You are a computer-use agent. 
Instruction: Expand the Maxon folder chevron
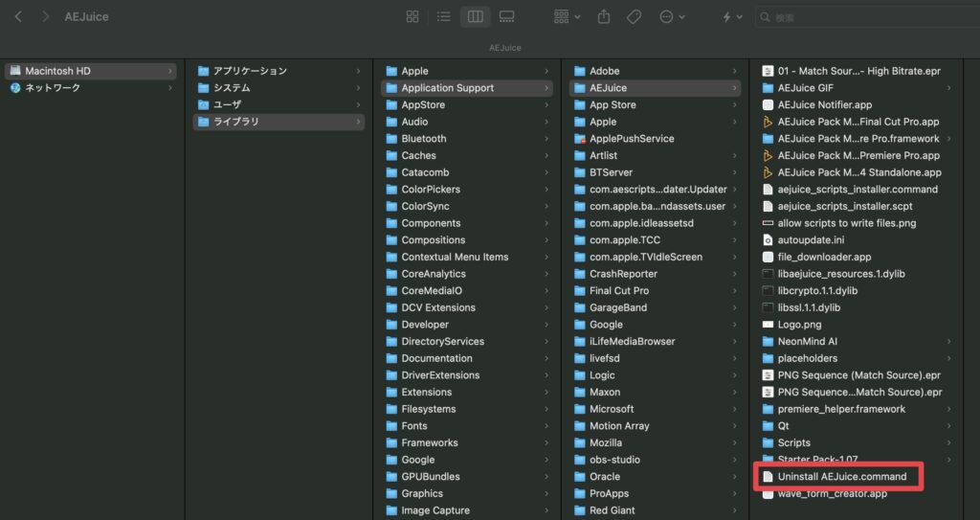(734, 392)
